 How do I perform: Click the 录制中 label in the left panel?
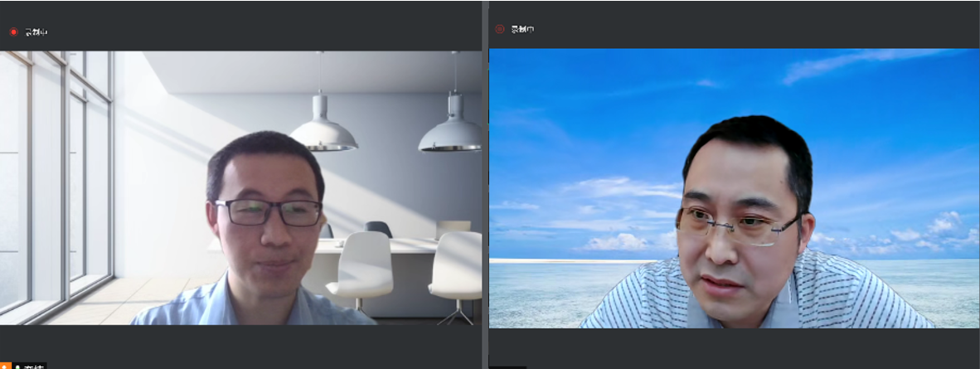pos(36,32)
